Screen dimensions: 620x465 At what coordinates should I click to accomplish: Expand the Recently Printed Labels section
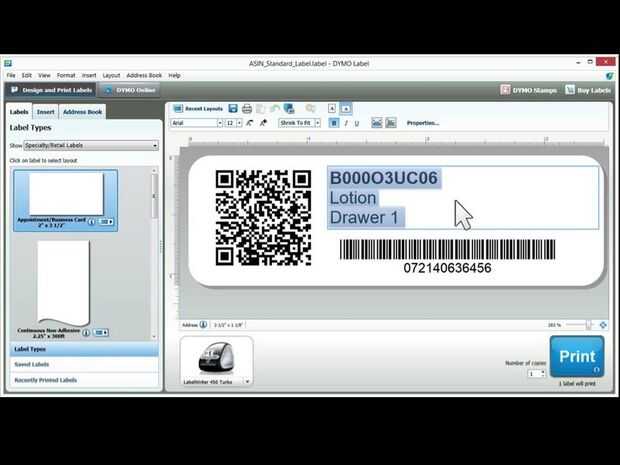[84, 380]
